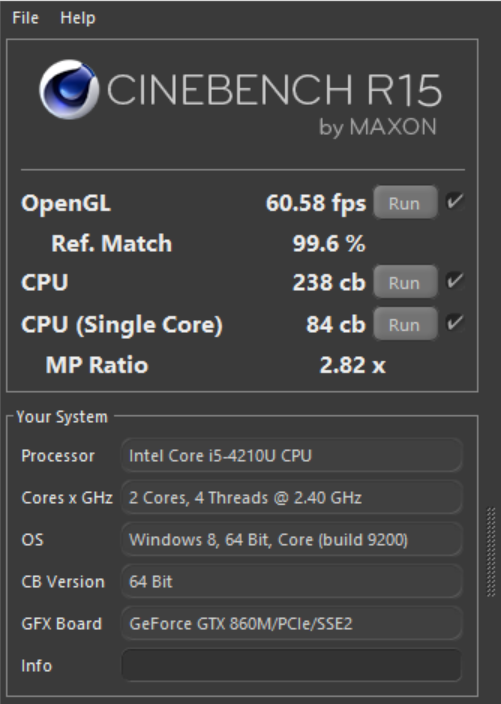Image resolution: width=501 pixels, height=704 pixels.
Task: Uncheck the CPU Single Core checkbox
Action: click(x=455, y=322)
